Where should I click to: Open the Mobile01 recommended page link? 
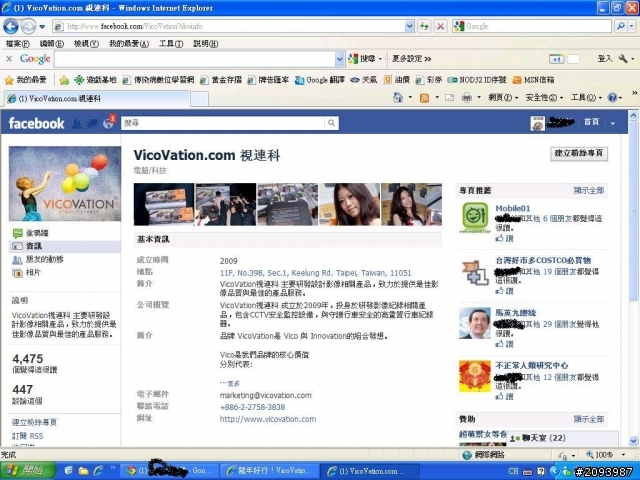point(513,208)
